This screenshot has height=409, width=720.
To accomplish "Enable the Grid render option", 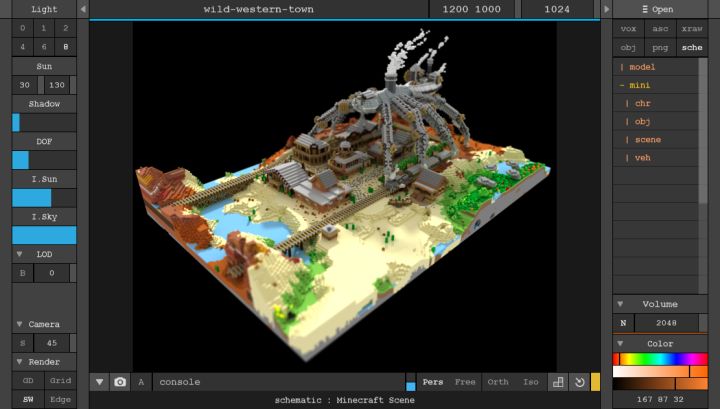I will [x=60, y=381].
